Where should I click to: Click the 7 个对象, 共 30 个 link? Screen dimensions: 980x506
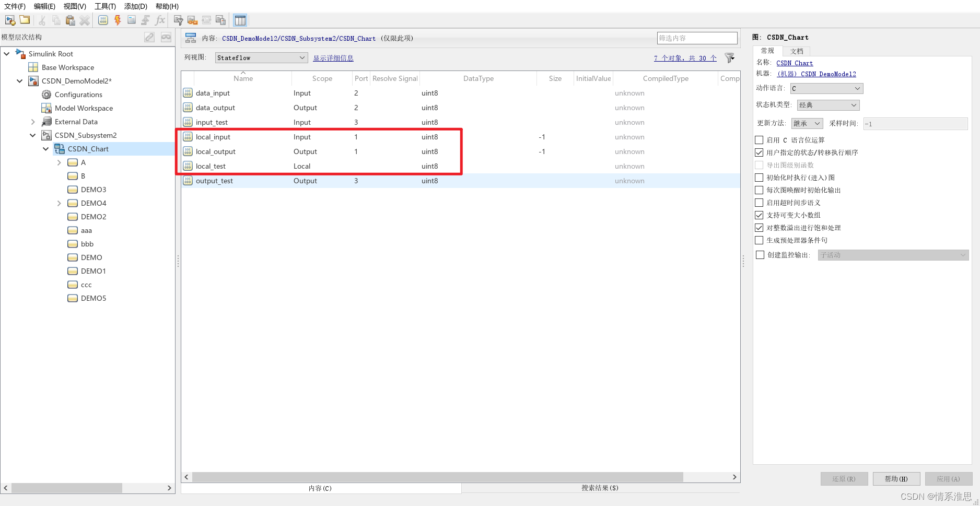click(x=685, y=58)
